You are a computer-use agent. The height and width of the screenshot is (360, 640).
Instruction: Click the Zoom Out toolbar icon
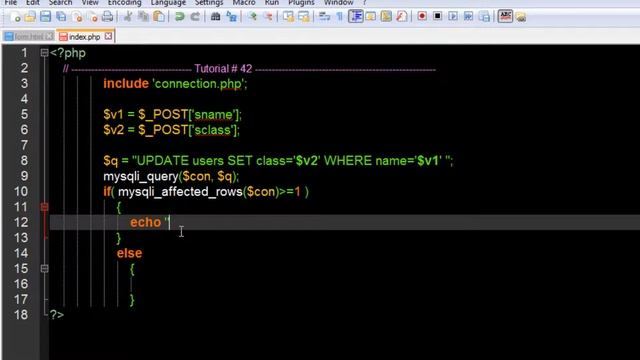(x=268, y=17)
